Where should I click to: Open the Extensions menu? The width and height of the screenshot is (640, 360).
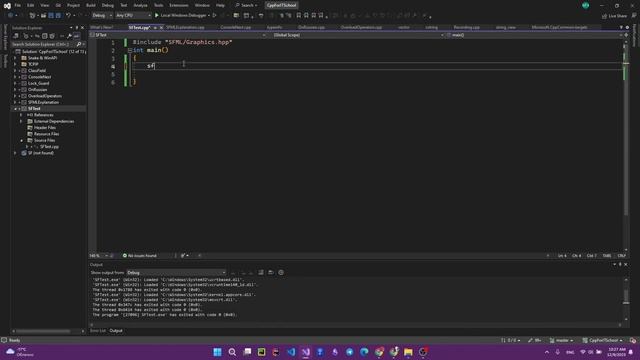tap(179, 5)
